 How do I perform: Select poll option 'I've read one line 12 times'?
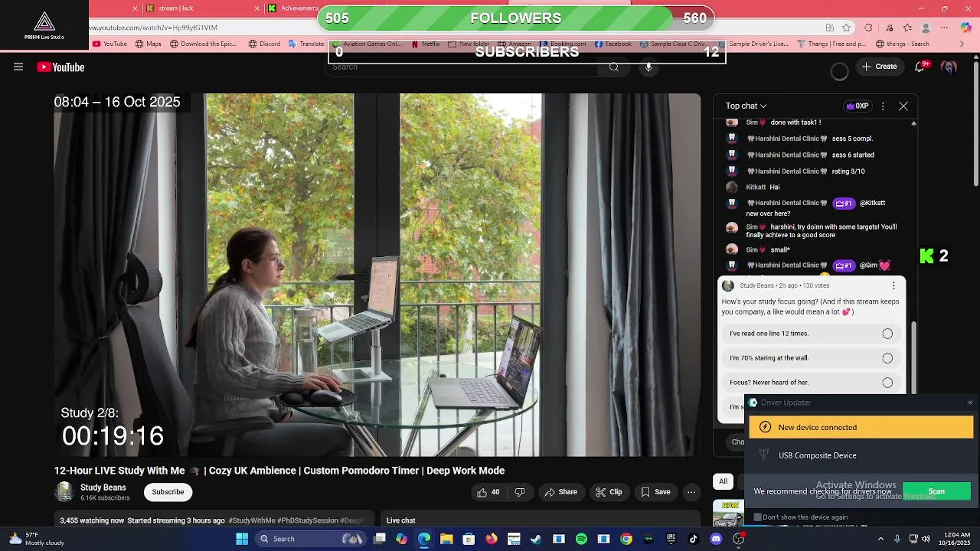coord(811,334)
